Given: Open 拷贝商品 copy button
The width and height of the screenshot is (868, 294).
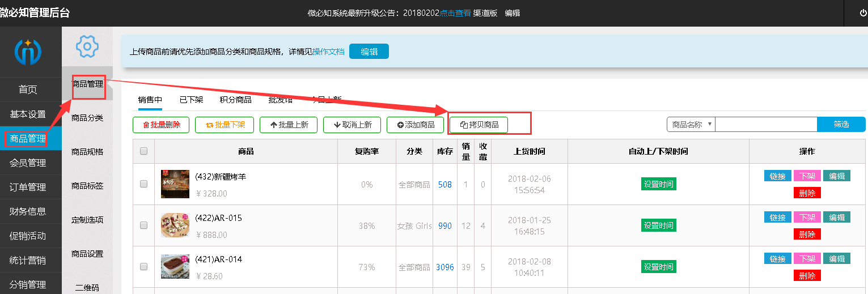Looking at the screenshot, I should click(x=479, y=125).
